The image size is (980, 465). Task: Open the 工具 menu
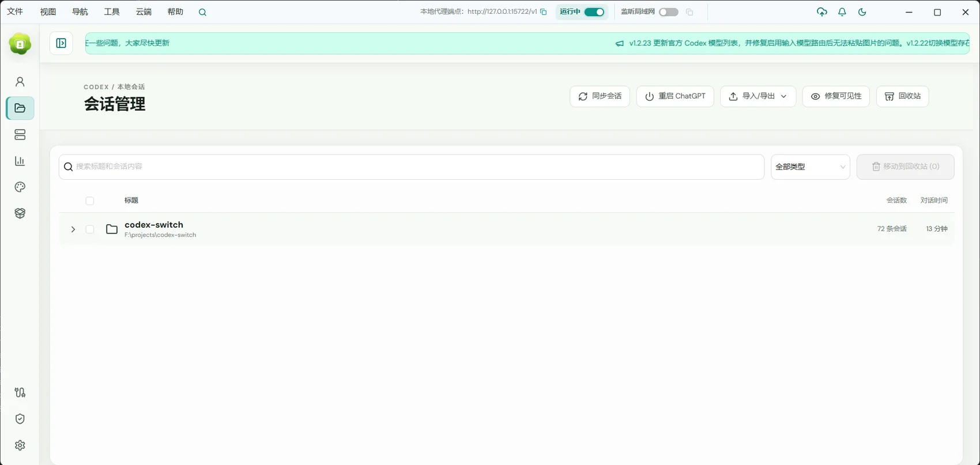click(112, 12)
